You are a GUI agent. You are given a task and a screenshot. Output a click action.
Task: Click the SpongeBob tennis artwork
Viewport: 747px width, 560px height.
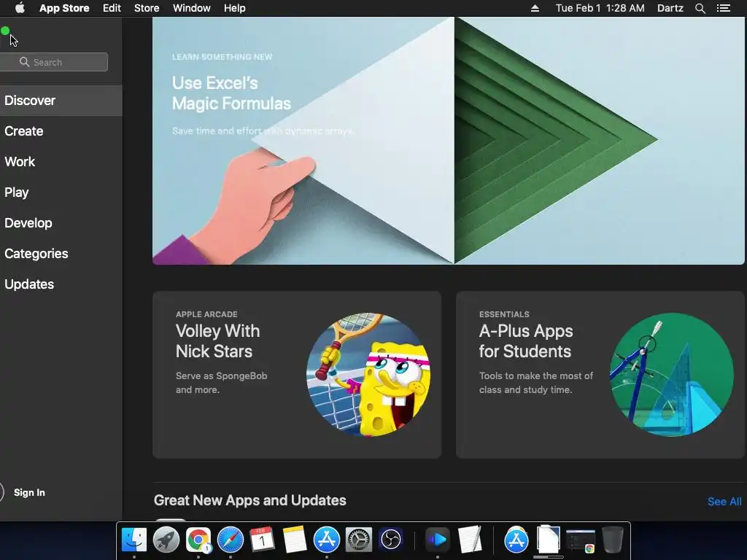tap(368, 374)
